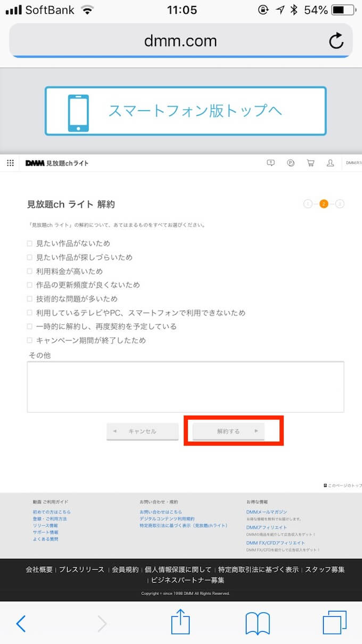Open the DMM services grid menu
This screenshot has height=644, width=362.
(10, 163)
